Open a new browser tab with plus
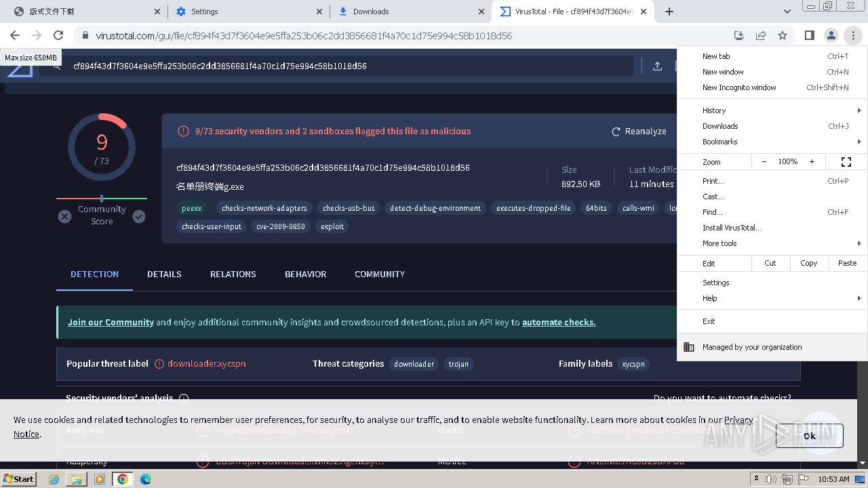The image size is (868, 488). click(669, 12)
